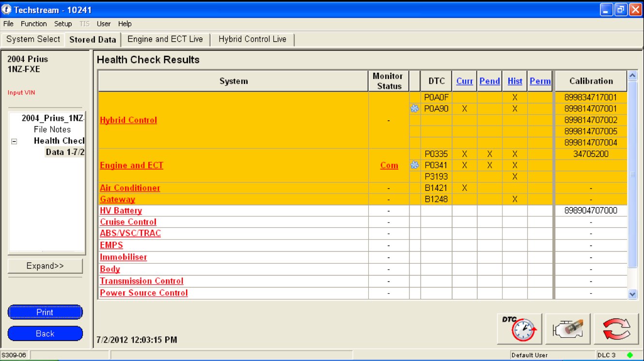Click the DTC code P3193 cell
Viewport: 644px width, 361px height.
pos(436,177)
